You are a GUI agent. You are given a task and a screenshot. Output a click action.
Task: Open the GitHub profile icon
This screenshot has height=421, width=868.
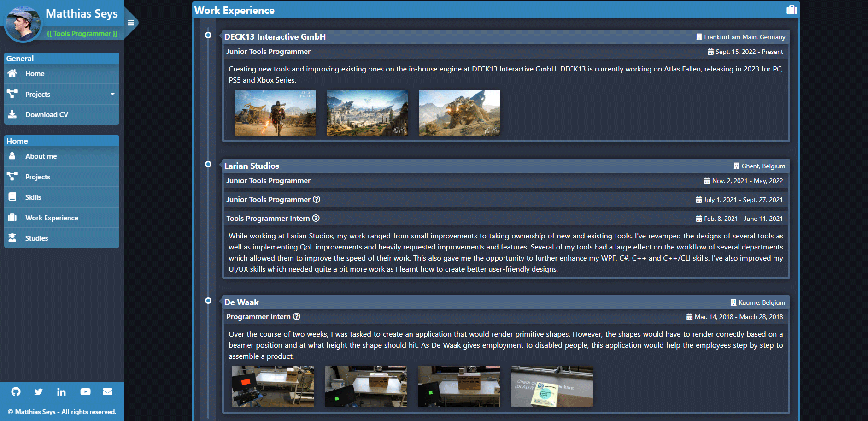click(16, 392)
